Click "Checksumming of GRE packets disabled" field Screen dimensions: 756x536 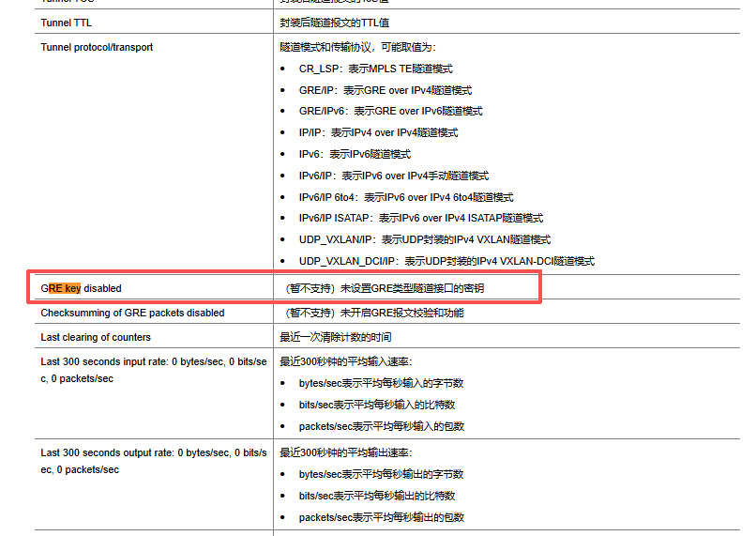[x=132, y=313]
